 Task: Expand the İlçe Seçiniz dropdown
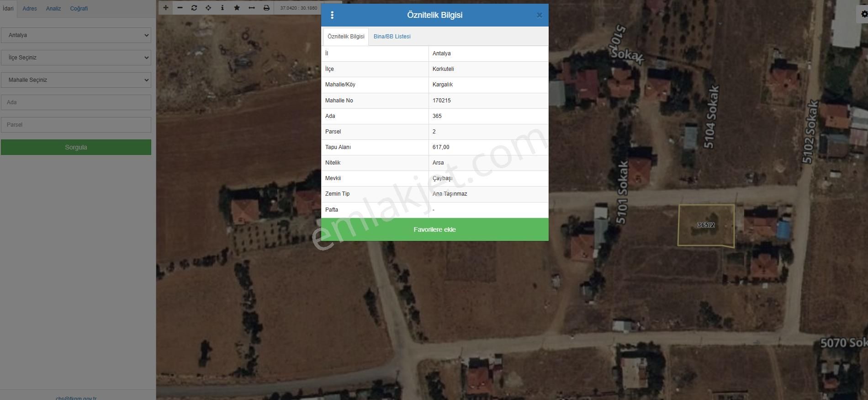(x=76, y=58)
